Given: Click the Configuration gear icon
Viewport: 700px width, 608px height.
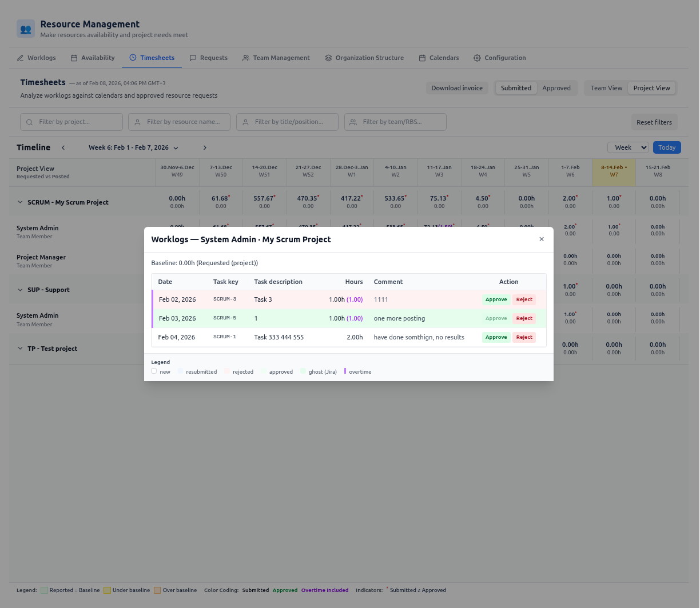Looking at the screenshot, I should tap(476, 57).
